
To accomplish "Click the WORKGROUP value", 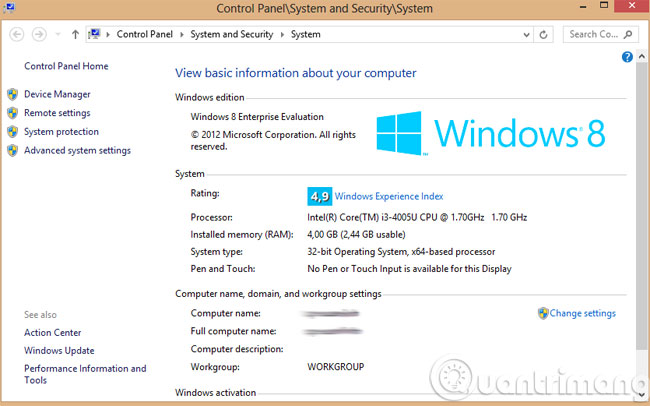I will coord(336,367).
